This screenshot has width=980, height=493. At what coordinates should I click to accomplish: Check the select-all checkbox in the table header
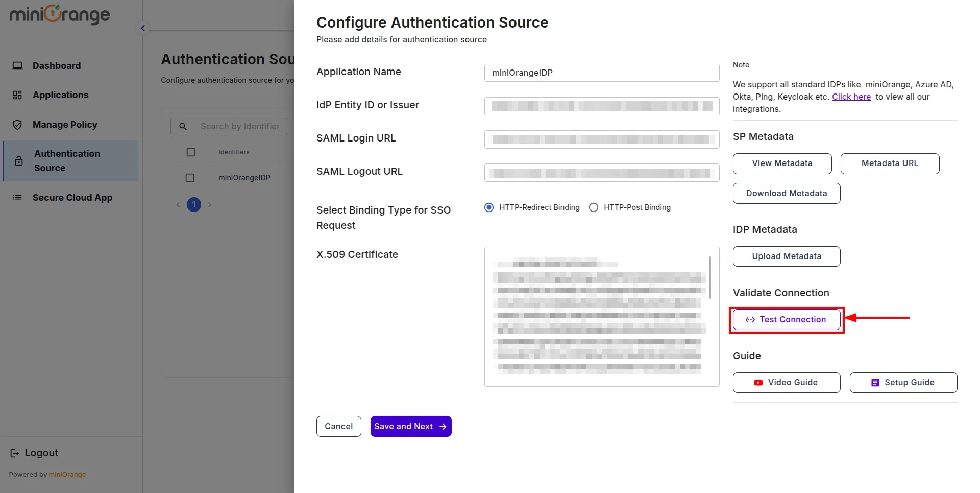pyautogui.click(x=191, y=152)
